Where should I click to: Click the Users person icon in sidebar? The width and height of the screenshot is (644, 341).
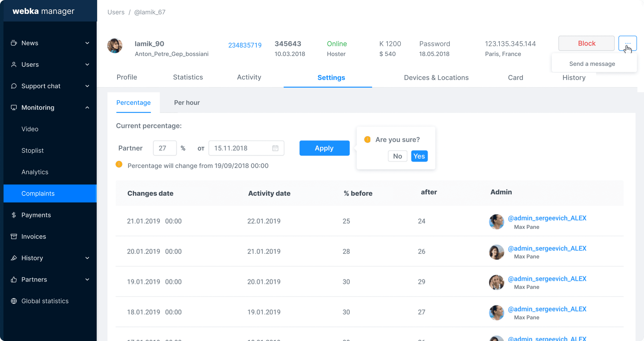(14, 64)
